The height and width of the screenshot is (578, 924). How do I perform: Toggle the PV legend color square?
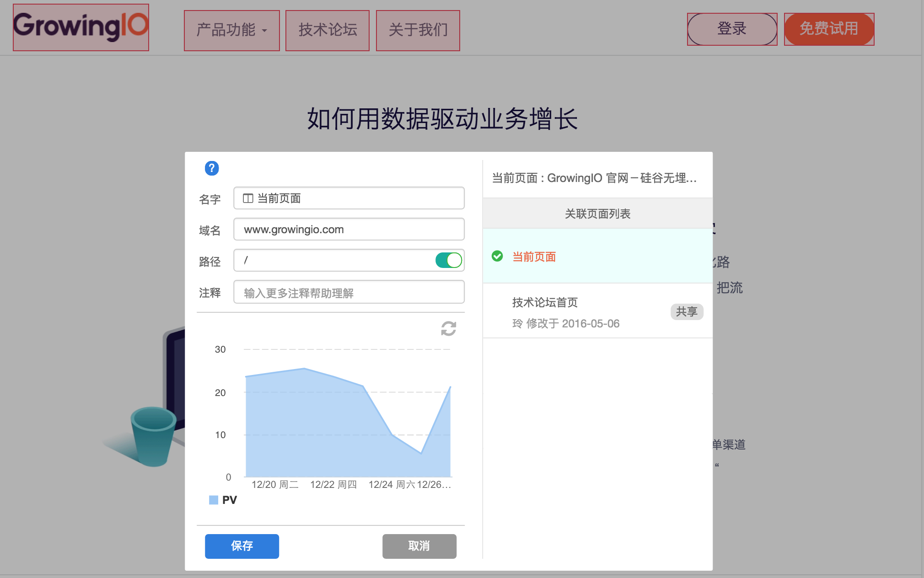coord(214,500)
